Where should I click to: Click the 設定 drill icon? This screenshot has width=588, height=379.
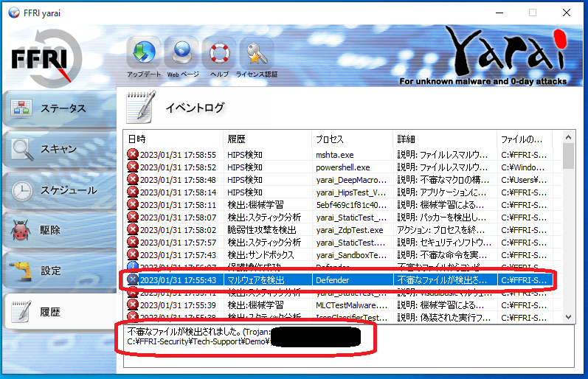pyautogui.click(x=21, y=271)
